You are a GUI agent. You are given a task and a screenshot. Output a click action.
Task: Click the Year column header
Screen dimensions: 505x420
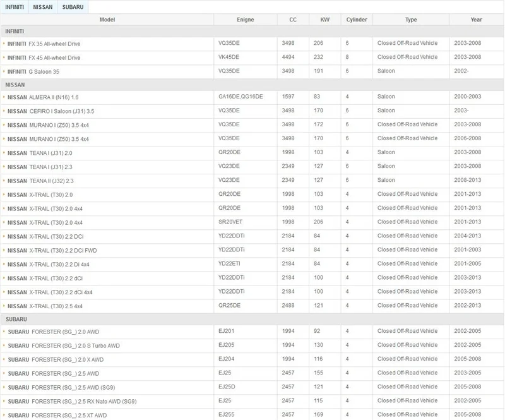[x=476, y=20]
